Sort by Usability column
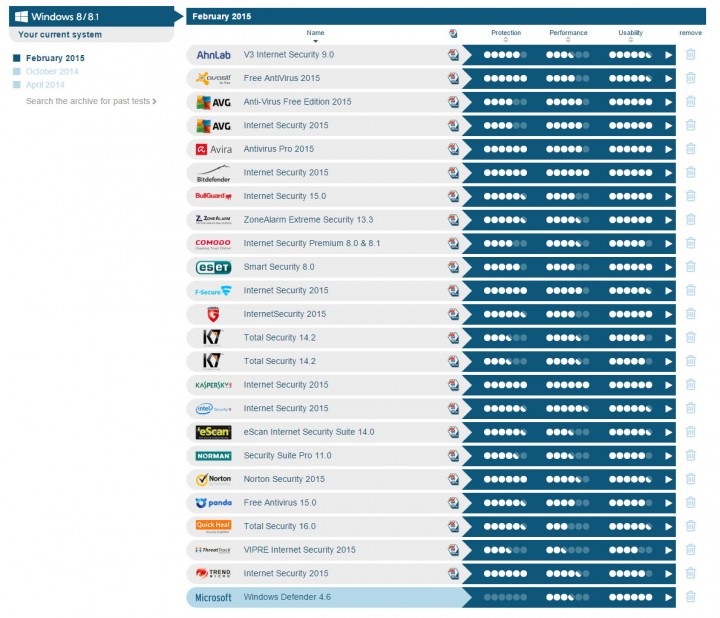The image size is (720, 618). point(630,35)
